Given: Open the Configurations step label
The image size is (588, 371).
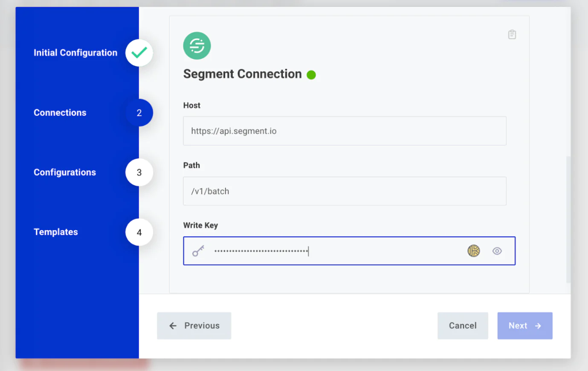Looking at the screenshot, I should pyautogui.click(x=64, y=172).
